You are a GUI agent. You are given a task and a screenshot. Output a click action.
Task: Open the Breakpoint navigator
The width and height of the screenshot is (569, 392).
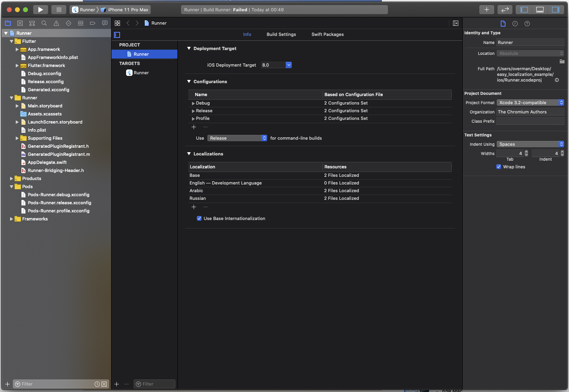pos(93,23)
